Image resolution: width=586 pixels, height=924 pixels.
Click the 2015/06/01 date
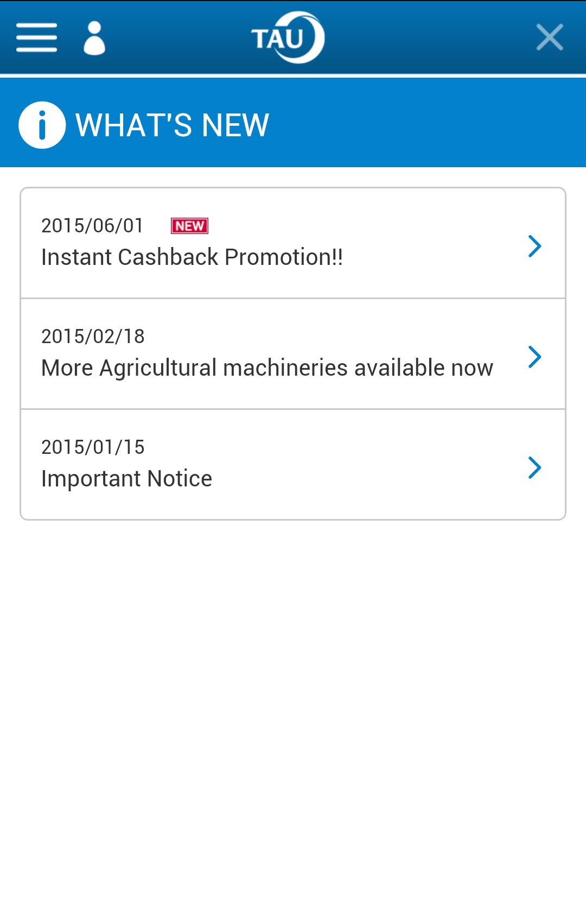(x=92, y=226)
